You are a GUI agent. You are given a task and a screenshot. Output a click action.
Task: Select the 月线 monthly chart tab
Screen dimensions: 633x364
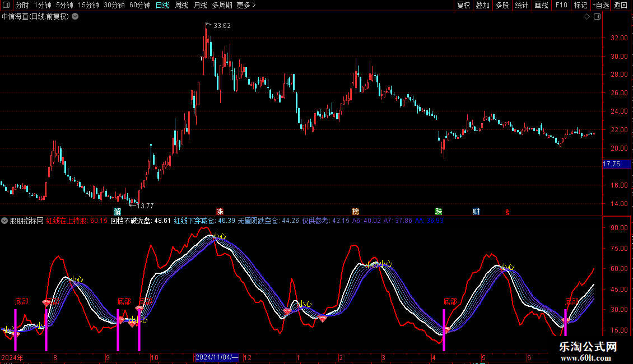coord(200,5)
